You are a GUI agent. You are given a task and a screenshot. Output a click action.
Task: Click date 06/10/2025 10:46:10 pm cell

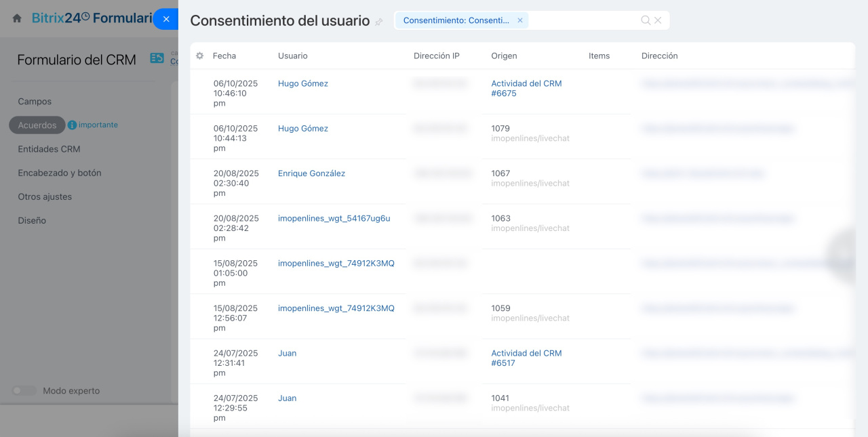coord(235,93)
